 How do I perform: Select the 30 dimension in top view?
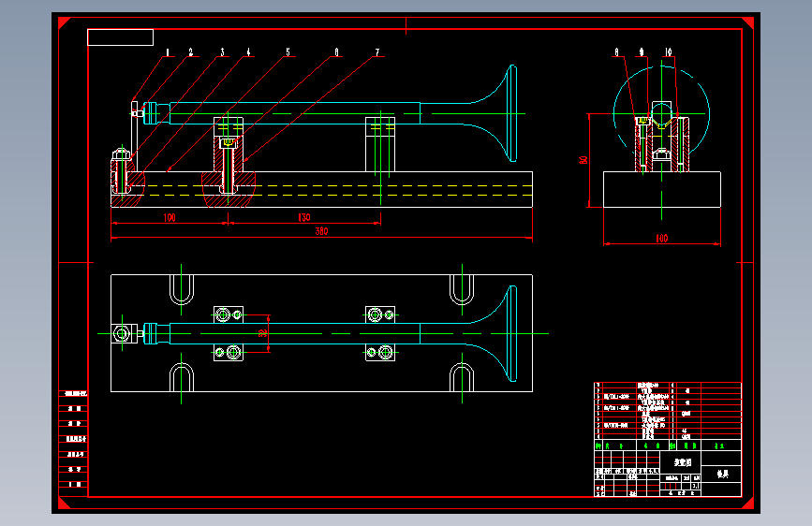(262, 333)
